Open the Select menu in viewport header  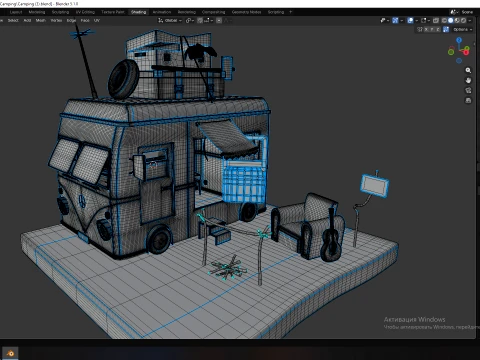tap(13, 20)
